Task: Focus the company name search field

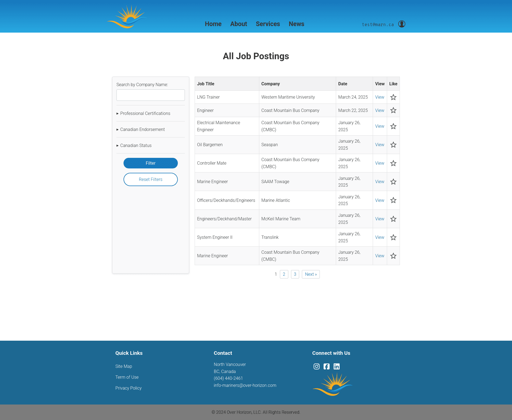Action: click(151, 95)
